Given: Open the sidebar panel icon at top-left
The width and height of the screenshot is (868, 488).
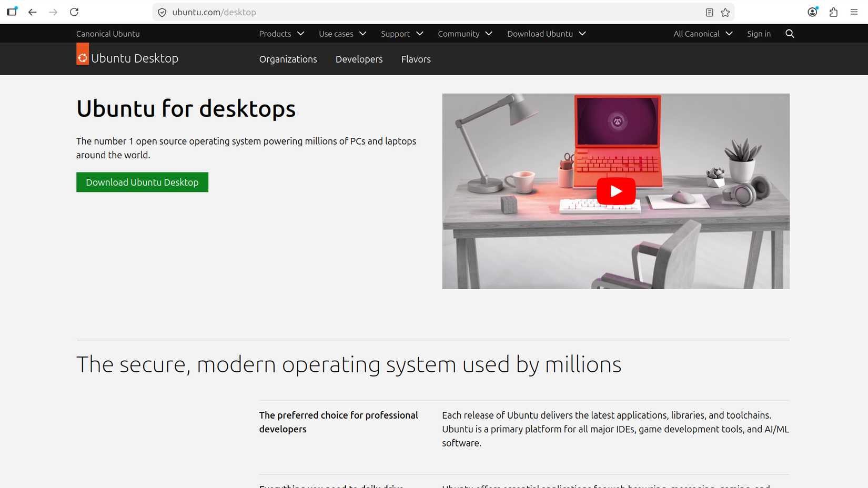Looking at the screenshot, I should (x=12, y=12).
